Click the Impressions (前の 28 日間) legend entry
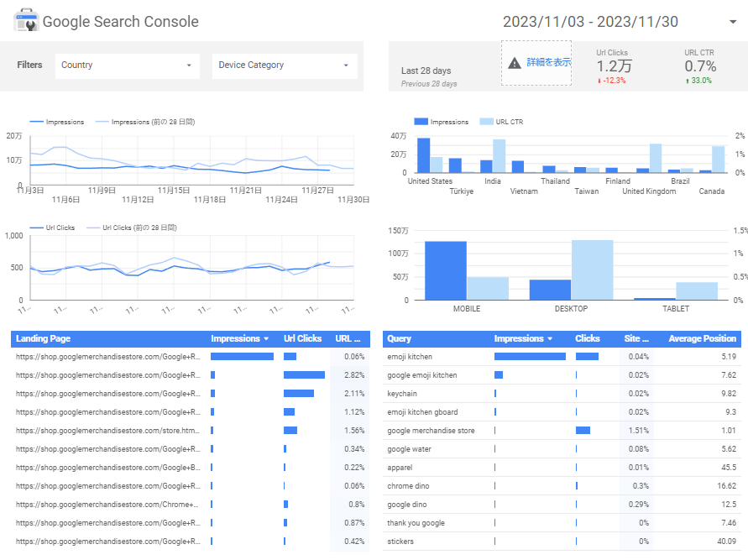 145,122
